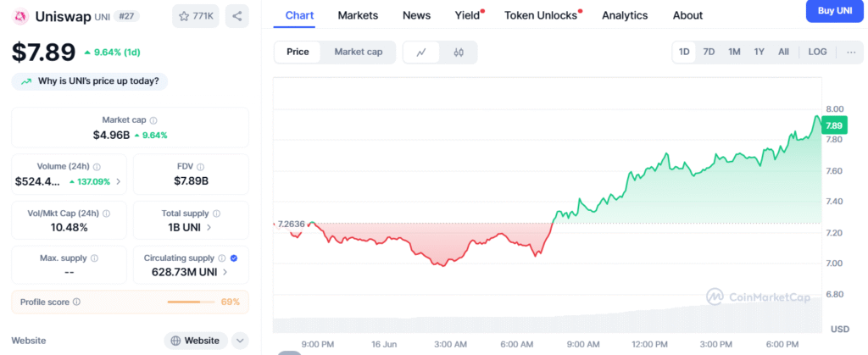Screen dimensions: 868x355
Task: Click info icon next to FDV
Action: (x=200, y=166)
